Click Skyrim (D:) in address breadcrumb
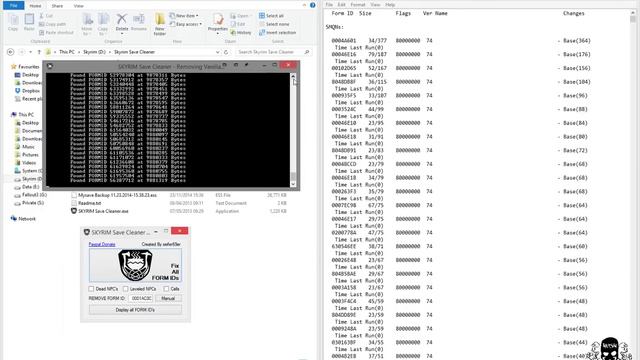This screenshot has width=640, height=360. pos(94,52)
